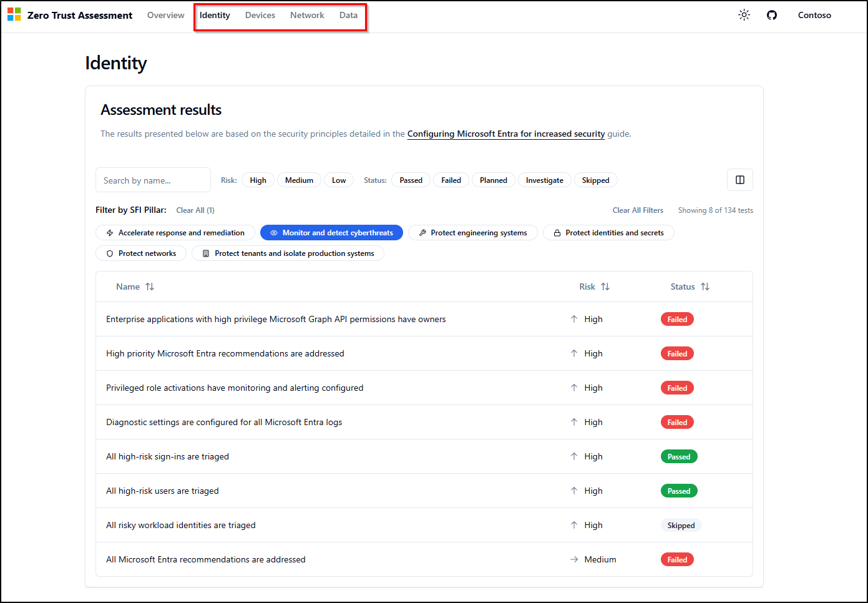Open All high-risk sign-ins are triaged row

pos(424,456)
